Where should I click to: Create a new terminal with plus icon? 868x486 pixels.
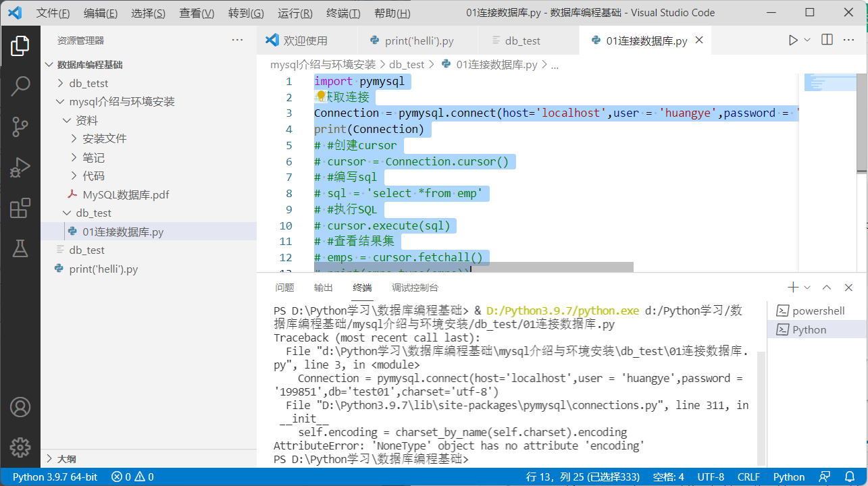pyautogui.click(x=793, y=288)
